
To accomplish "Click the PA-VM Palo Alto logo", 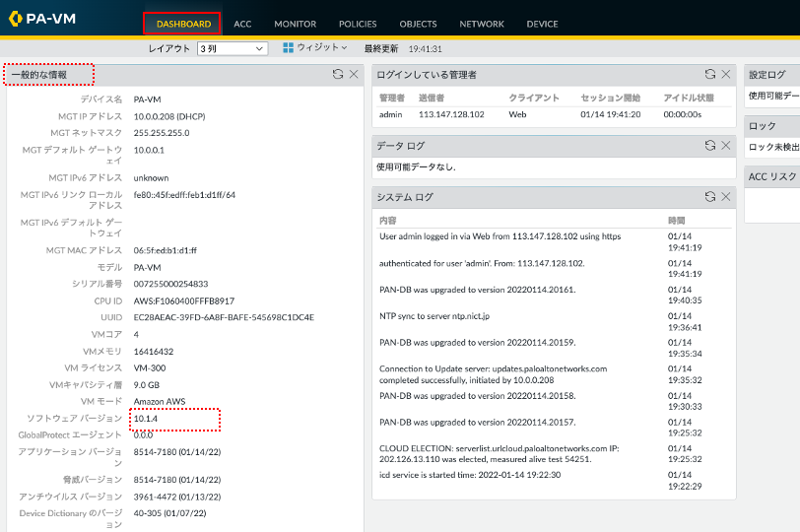I will (42, 19).
